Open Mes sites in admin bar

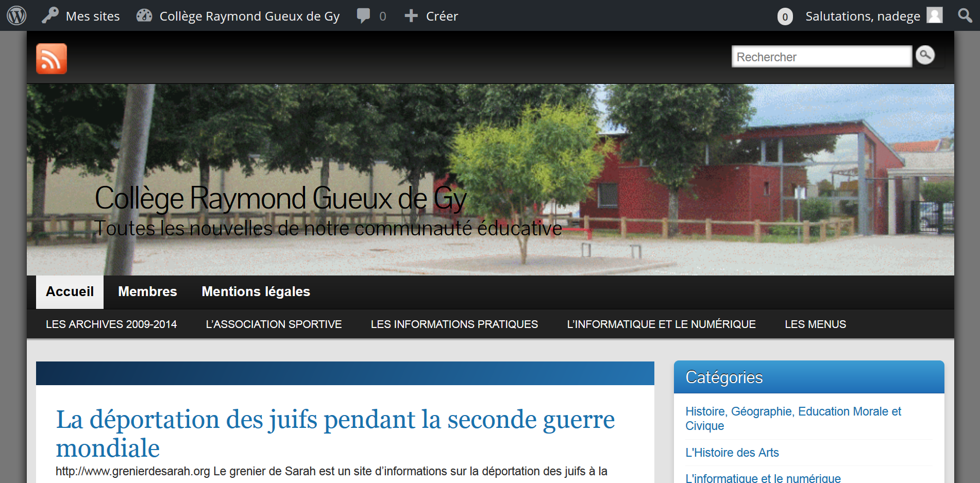click(81, 16)
